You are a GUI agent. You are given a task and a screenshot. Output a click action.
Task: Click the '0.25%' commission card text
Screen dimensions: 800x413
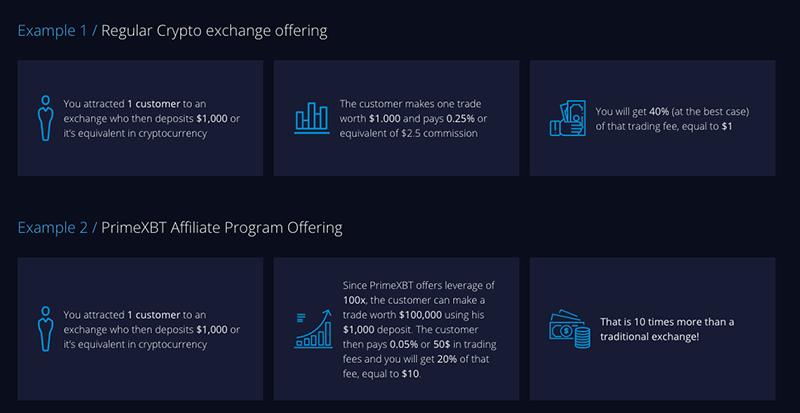(x=461, y=119)
